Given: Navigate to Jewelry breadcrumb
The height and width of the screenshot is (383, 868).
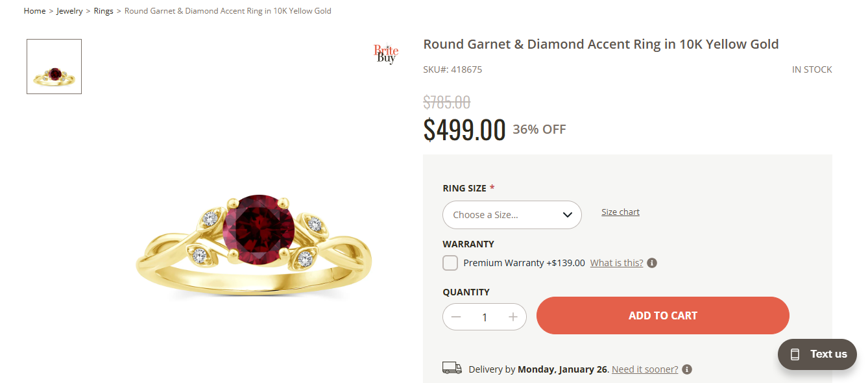Looking at the screenshot, I should tap(69, 11).
